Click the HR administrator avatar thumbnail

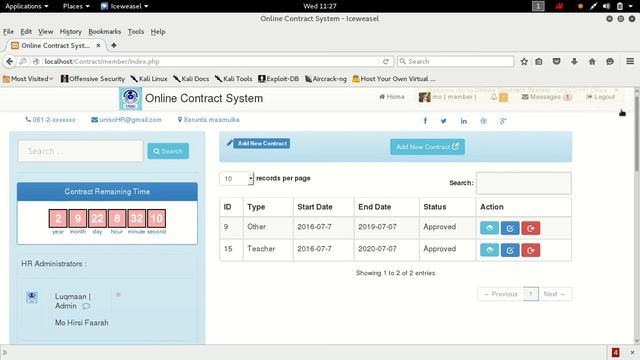pyautogui.click(x=32, y=297)
